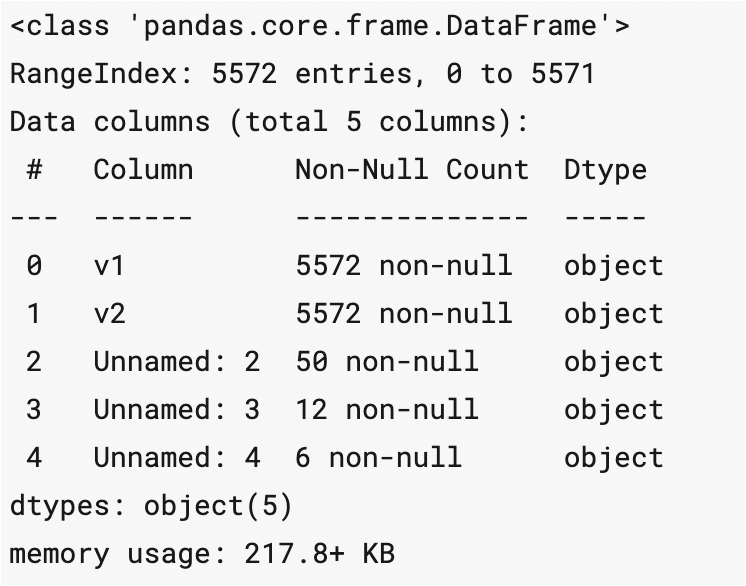Viewport: 746px width, 586px height.
Task: Select the 'Unnamed: 3' column name
Action: (177, 409)
